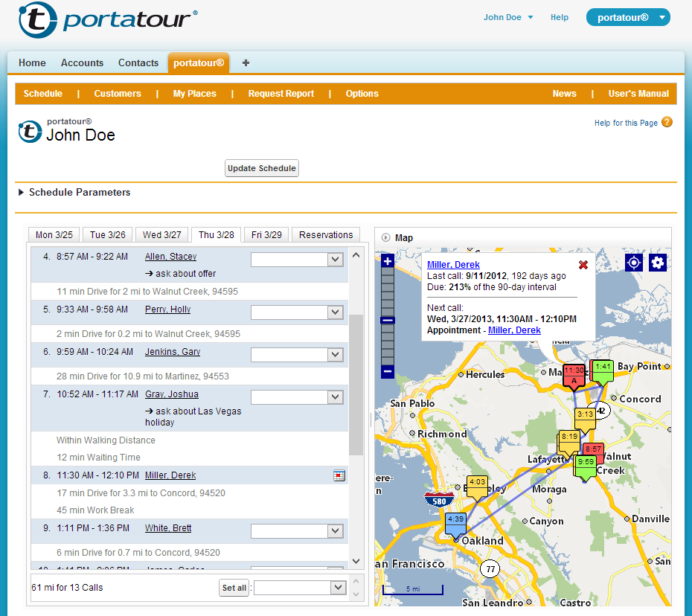This screenshot has width=692, height=616.
Task: Click Help for this Page link
Action: (x=626, y=123)
